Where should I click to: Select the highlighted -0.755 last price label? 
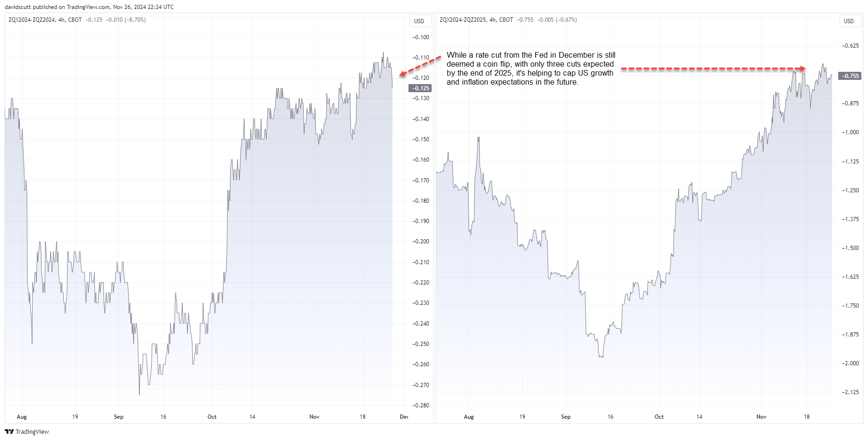coord(850,76)
